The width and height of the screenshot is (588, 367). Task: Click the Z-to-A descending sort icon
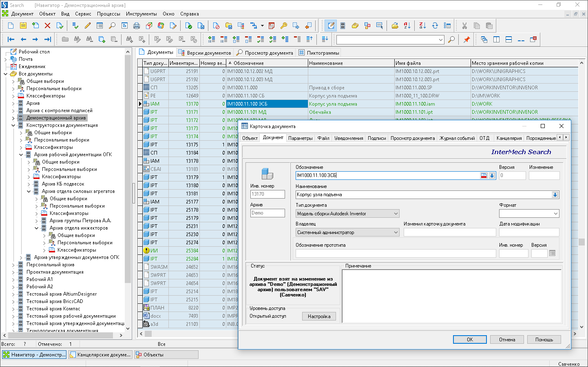point(422,26)
